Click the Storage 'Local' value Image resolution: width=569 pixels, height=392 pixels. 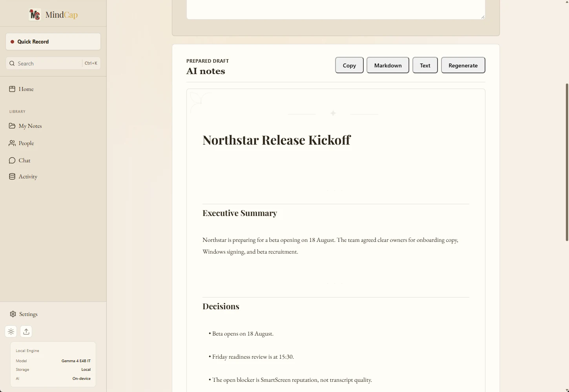coord(86,370)
